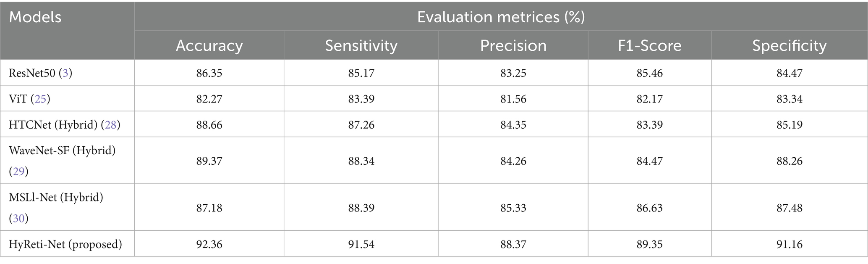Click HyReti-Net accuracy value 92.36
Screen dimensions: 868x264
click(x=209, y=244)
